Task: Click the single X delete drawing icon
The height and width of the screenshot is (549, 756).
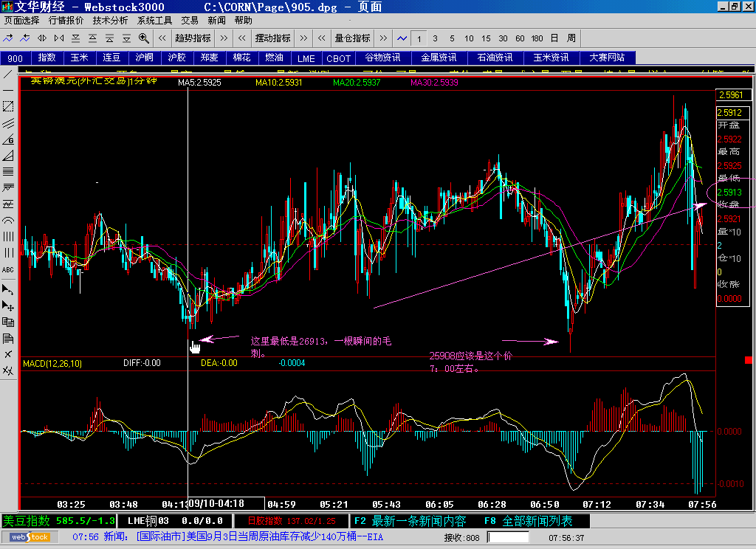Action: coord(7,354)
